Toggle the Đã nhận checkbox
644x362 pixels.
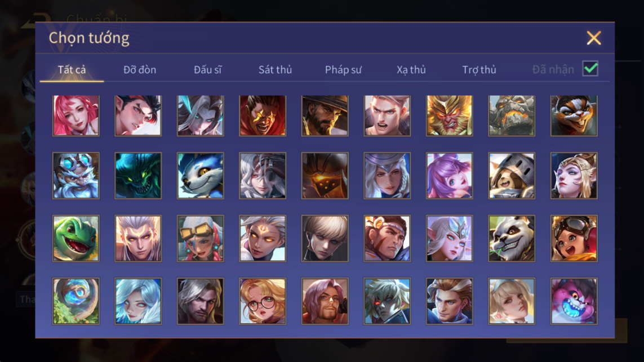590,69
